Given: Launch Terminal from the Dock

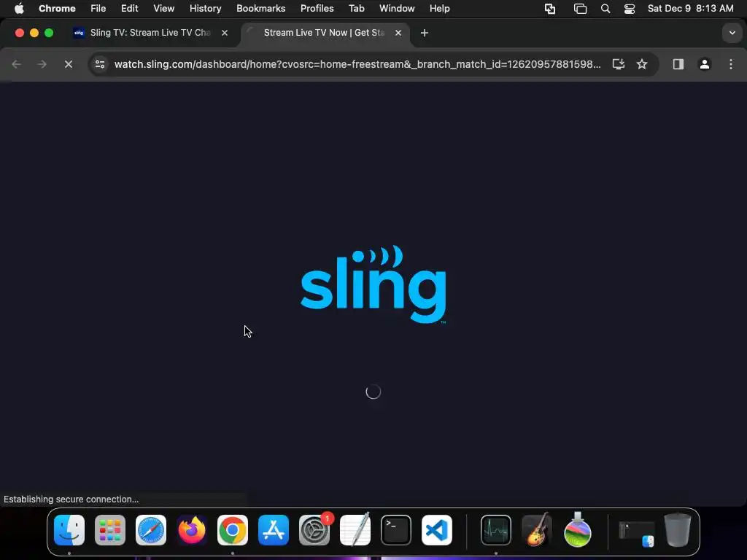Looking at the screenshot, I should coord(396,530).
